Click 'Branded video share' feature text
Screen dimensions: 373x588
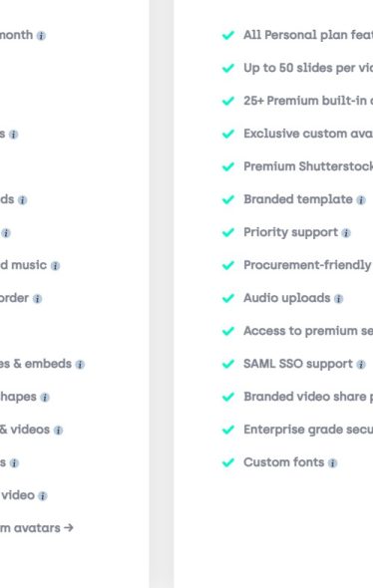pyautogui.click(x=305, y=397)
